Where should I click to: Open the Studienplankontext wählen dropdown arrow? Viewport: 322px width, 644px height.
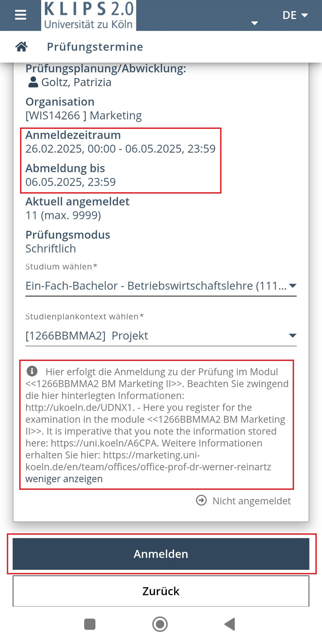click(x=292, y=336)
